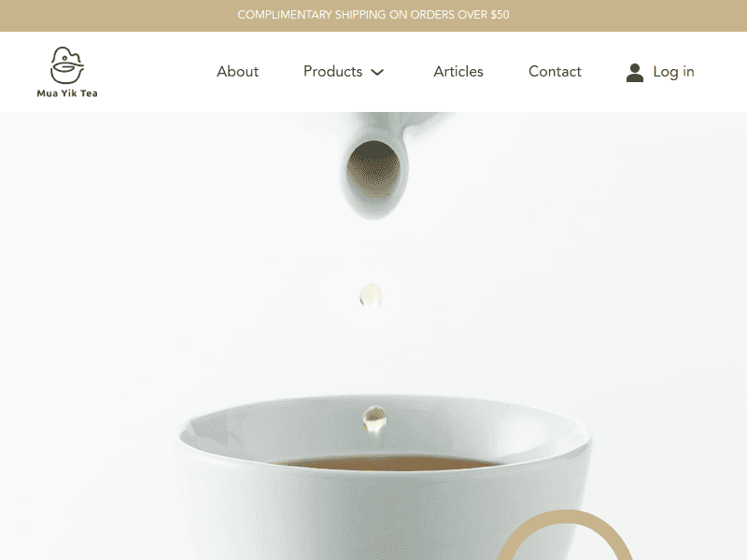Expand the Products chevron arrow

pos(377,73)
